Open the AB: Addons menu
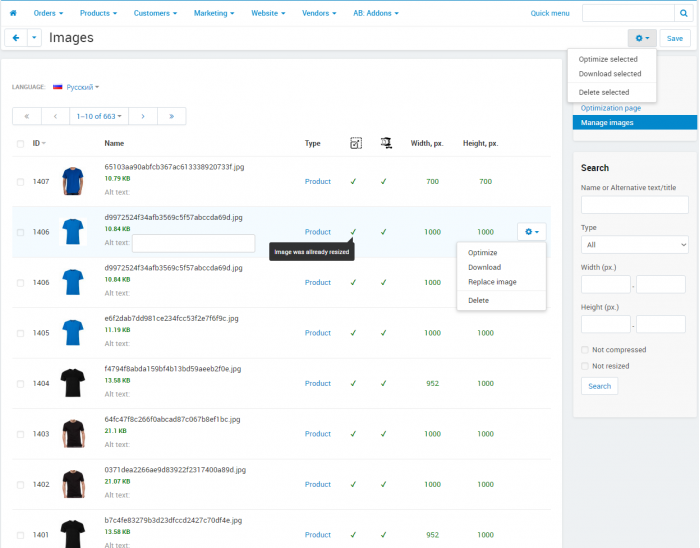The height and width of the screenshot is (548, 700). pyautogui.click(x=376, y=13)
